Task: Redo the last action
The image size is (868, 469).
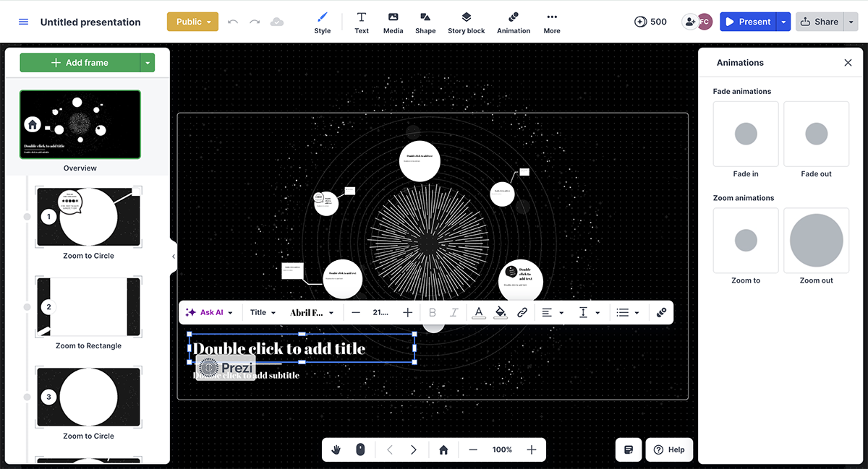Action: tap(255, 22)
